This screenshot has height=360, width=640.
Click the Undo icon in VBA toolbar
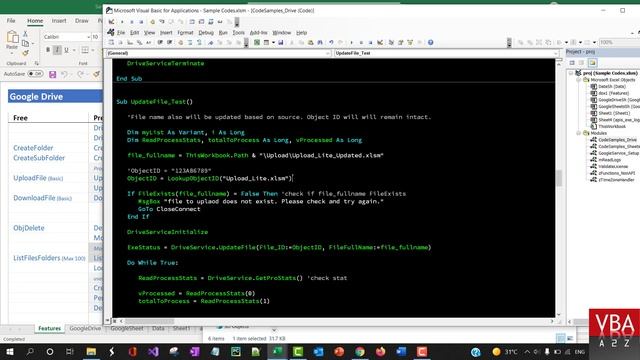[x=331, y=42]
